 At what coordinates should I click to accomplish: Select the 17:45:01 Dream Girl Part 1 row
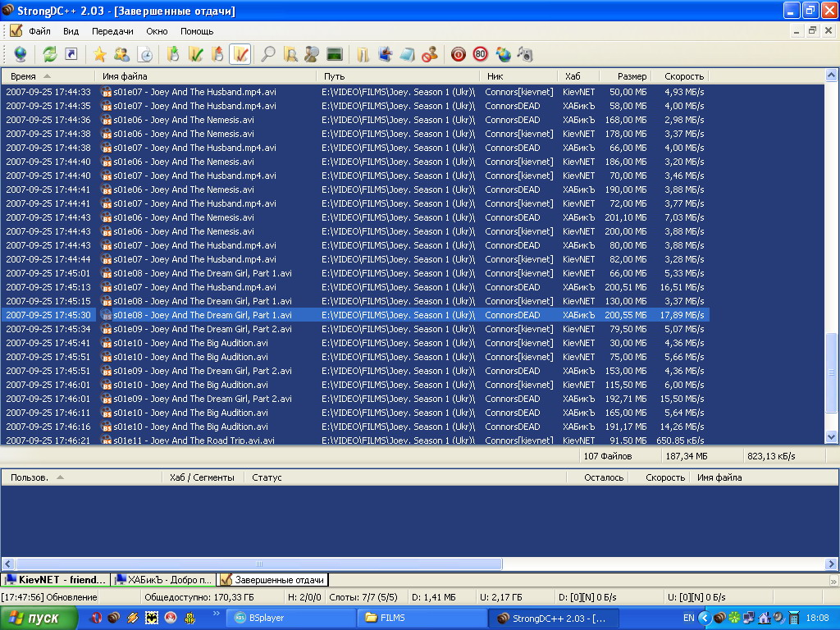pyautogui.click(x=202, y=273)
